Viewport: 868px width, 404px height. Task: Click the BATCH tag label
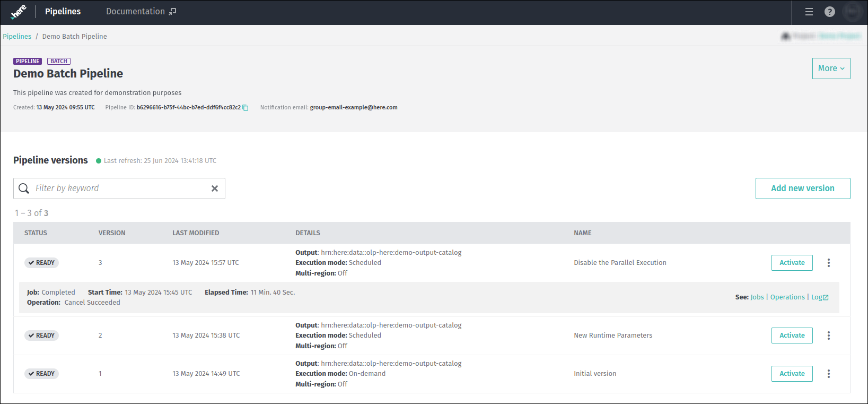pyautogui.click(x=59, y=62)
